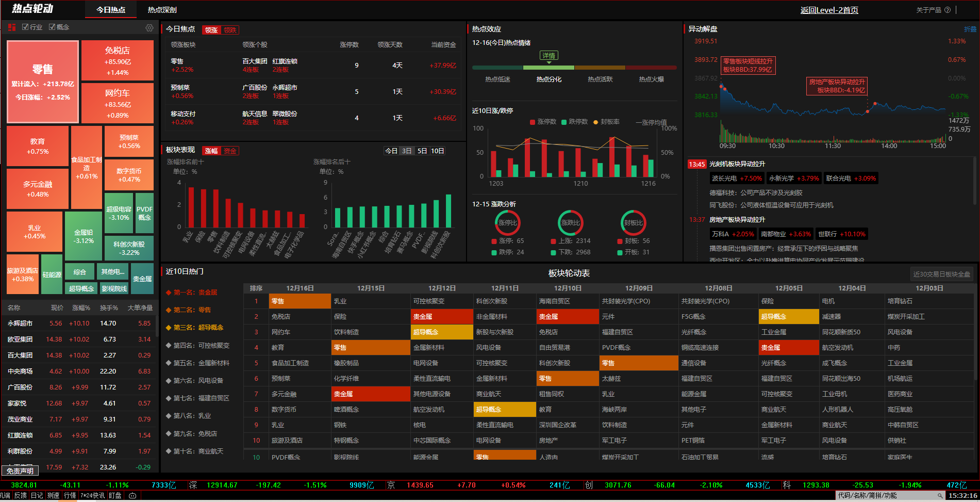Viewport: 980px width, 502px height.
Task: Click the 零售 heatmap tile
Action: pyautogui.click(x=43, y=82)
